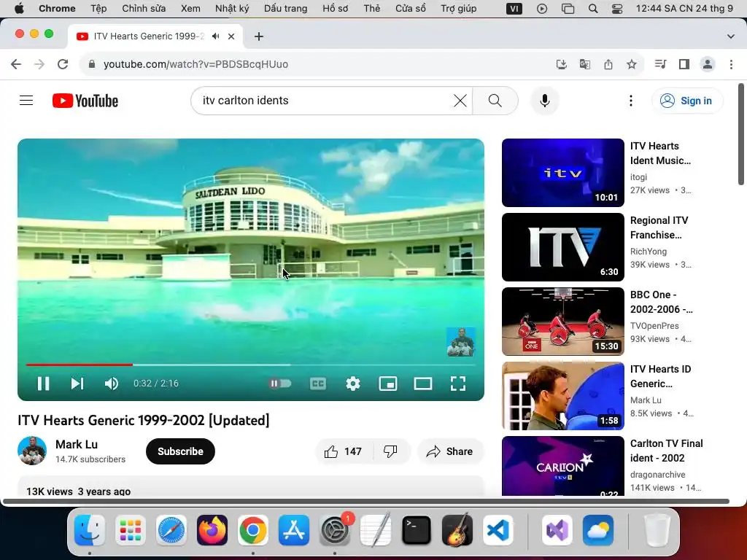Viewport: 747px width, 560px height.
Task: Toggle the Chrome side panel
Action: click(x=684, y=64)
